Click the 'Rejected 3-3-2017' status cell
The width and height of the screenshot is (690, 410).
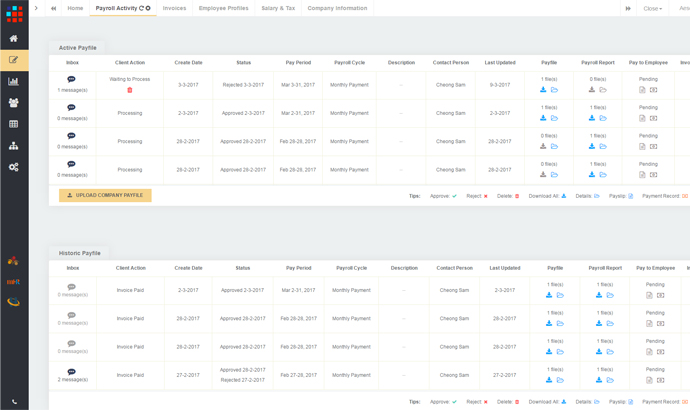243,85
